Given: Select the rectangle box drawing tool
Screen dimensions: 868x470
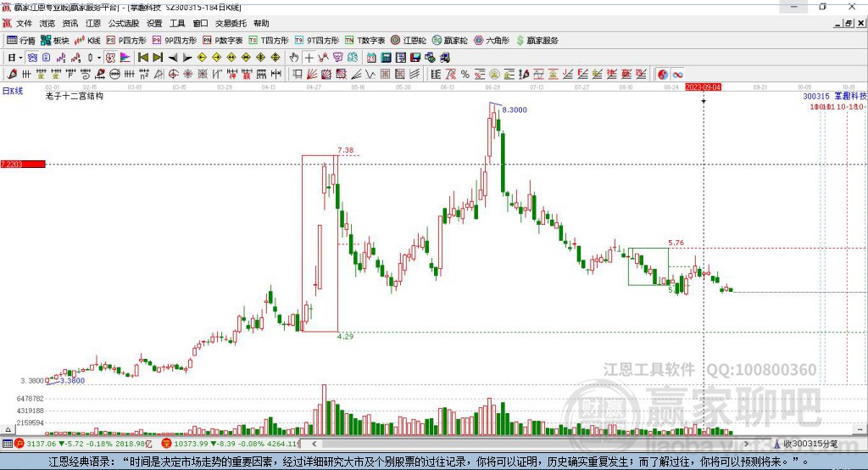Looking at the screenshot, I should [296, 74].
